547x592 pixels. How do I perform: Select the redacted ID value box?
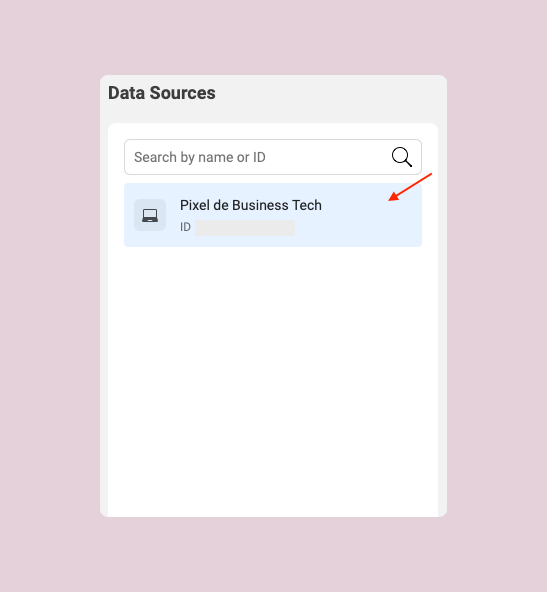tap(245, 228)
